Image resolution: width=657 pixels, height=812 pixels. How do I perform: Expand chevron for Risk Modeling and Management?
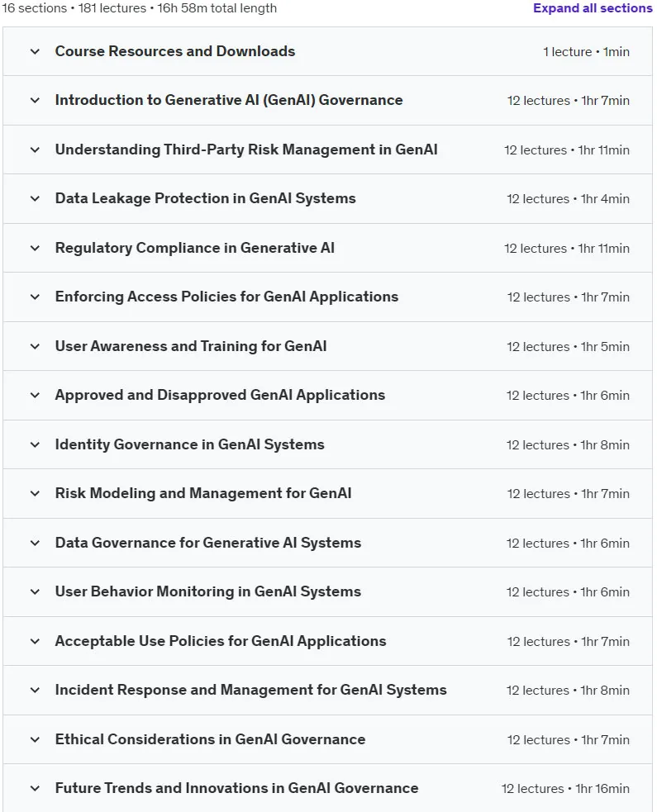(x=35, y=494)
